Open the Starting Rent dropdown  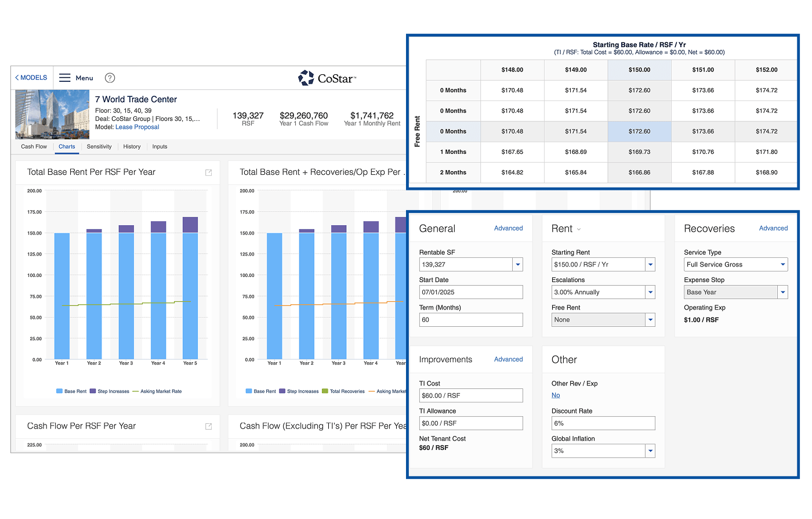point(650,265)
